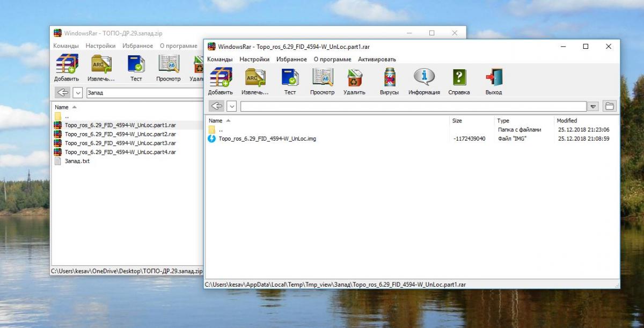Click the Тест icon in front window
Image resolution: width=644 pixels, height=328 pixels.
point(290,78)
